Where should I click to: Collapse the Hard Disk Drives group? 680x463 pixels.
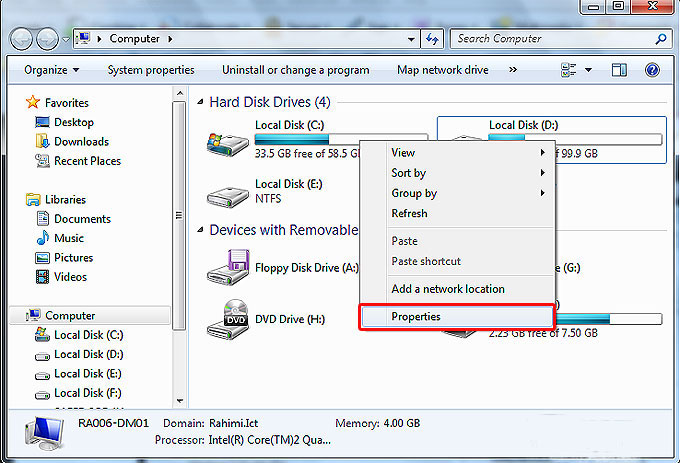[x=201, y=103]
